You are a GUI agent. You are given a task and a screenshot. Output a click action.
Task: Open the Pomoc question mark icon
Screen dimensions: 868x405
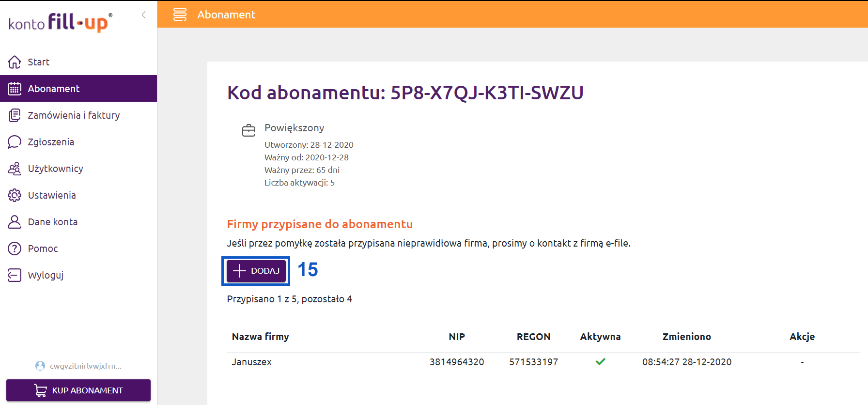pos(15,249)
